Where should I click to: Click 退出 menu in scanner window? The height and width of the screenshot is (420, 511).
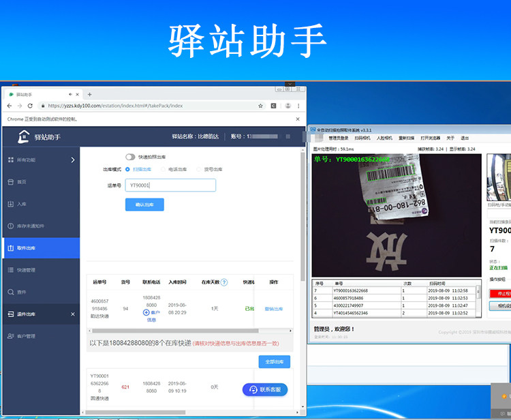(x=465, y=138)
